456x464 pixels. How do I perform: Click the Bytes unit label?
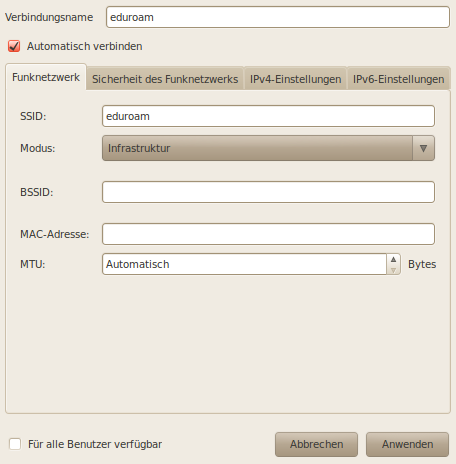coord(422,264)
